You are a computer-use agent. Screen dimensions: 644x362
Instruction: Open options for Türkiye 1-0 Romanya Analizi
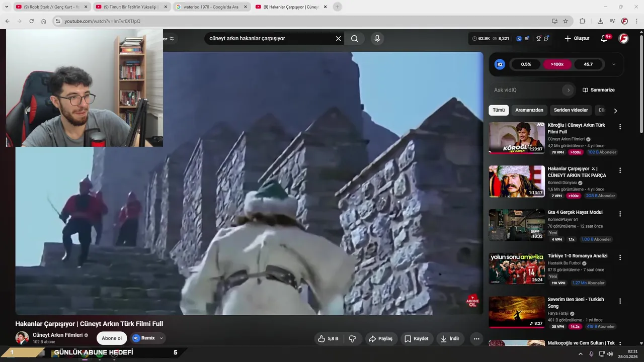pyautogui.click(x=620, y=257)
